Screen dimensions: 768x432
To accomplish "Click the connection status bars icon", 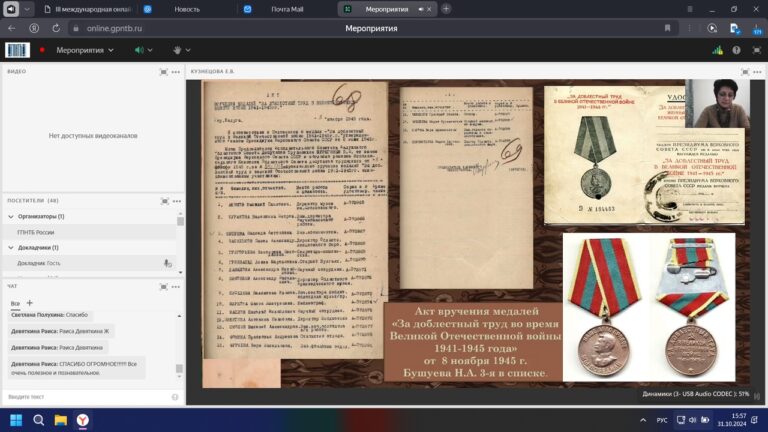I will pos(717,49).
